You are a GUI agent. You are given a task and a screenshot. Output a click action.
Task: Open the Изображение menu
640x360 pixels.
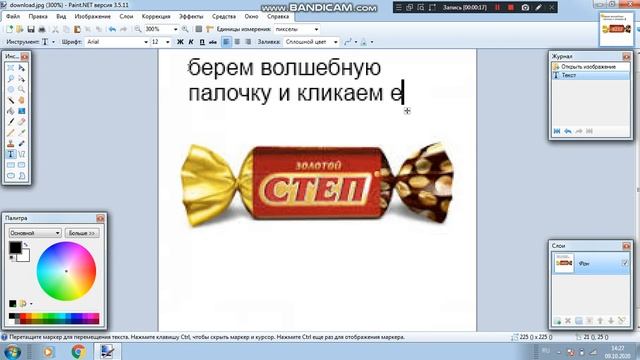pyautogui.click(x=93, y=17)
